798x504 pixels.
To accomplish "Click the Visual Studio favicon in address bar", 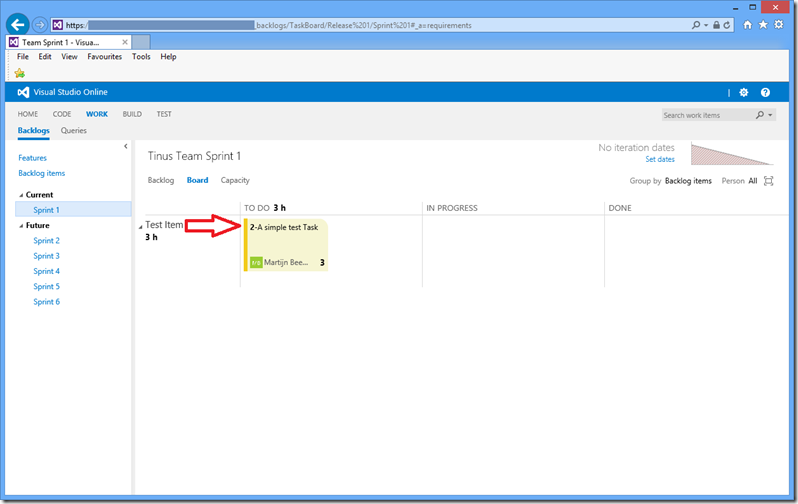I will click(x=58, y=25).
